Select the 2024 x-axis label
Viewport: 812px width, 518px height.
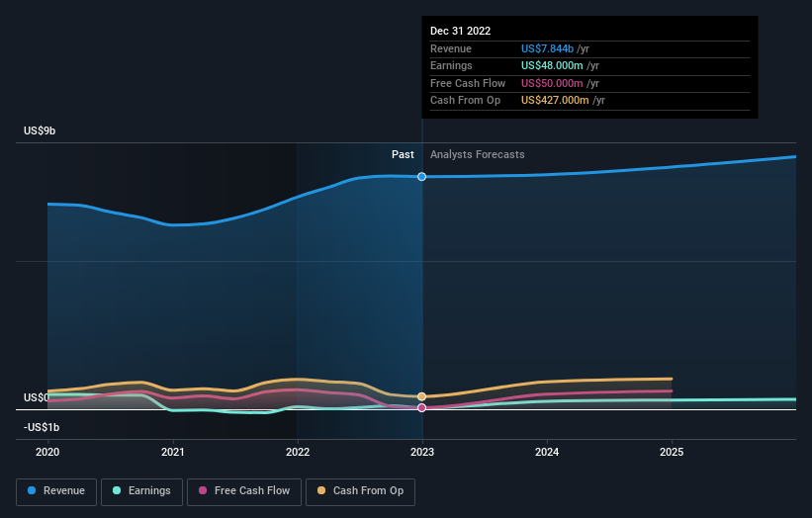(547, 452)
